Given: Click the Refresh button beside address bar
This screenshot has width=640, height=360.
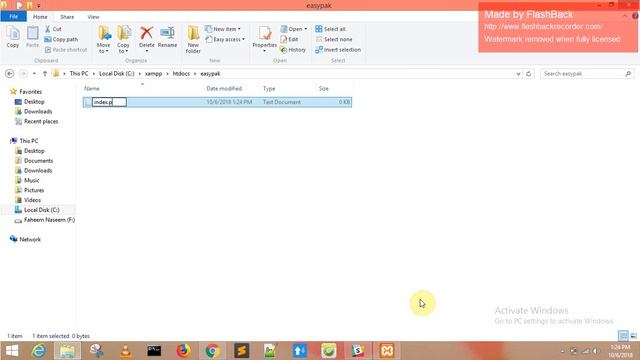Looking at the screenshot, I should (x=529, y=73).
